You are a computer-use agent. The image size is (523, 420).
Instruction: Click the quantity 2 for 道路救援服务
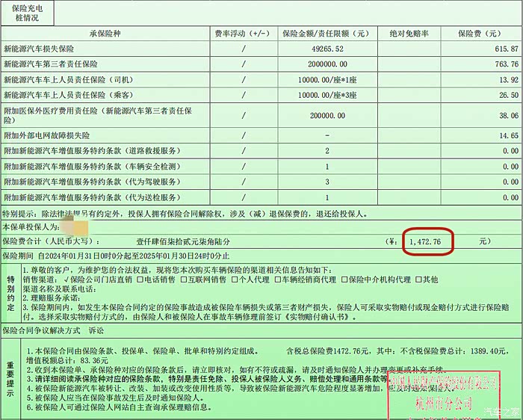point(327,151)
